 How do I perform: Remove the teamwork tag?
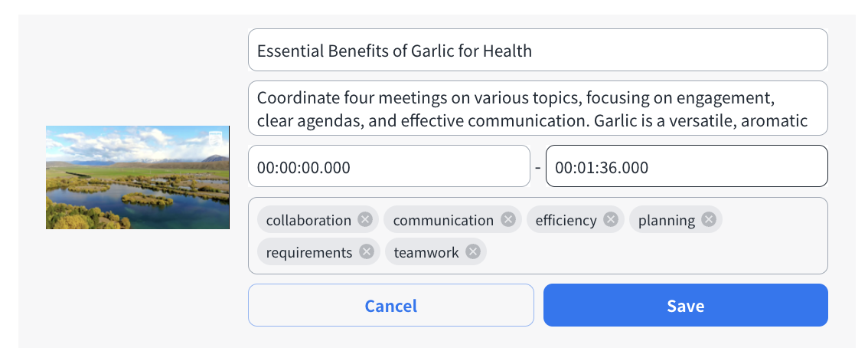tap(473, 252)
